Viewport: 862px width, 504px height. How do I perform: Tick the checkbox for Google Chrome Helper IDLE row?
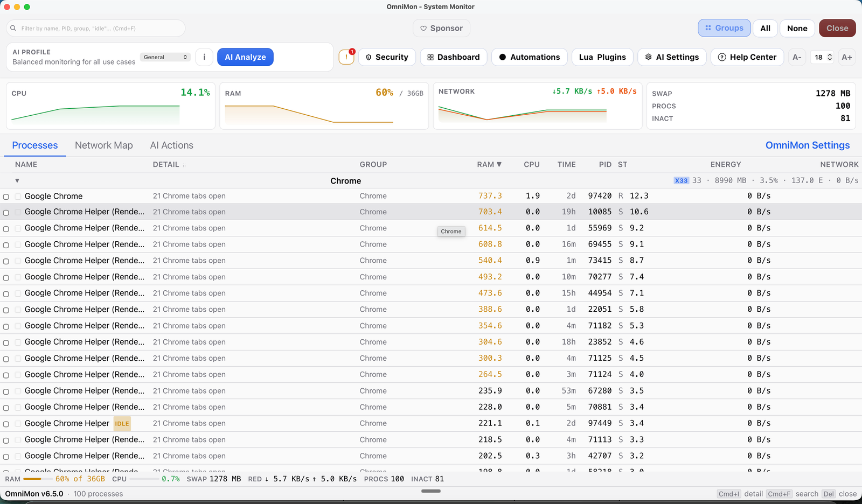tap(18, 424)
